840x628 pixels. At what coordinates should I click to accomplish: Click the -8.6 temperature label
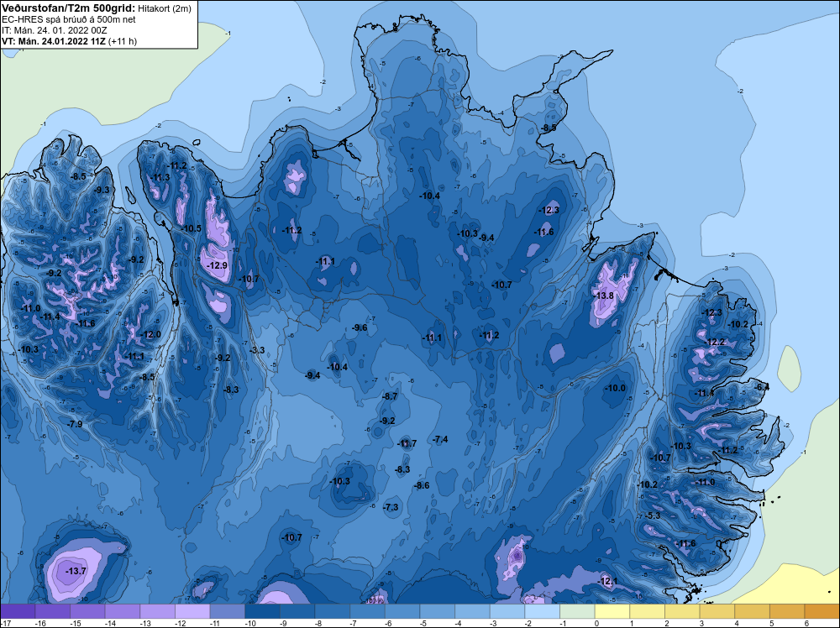pyautogui.click(x=423, y=485)
